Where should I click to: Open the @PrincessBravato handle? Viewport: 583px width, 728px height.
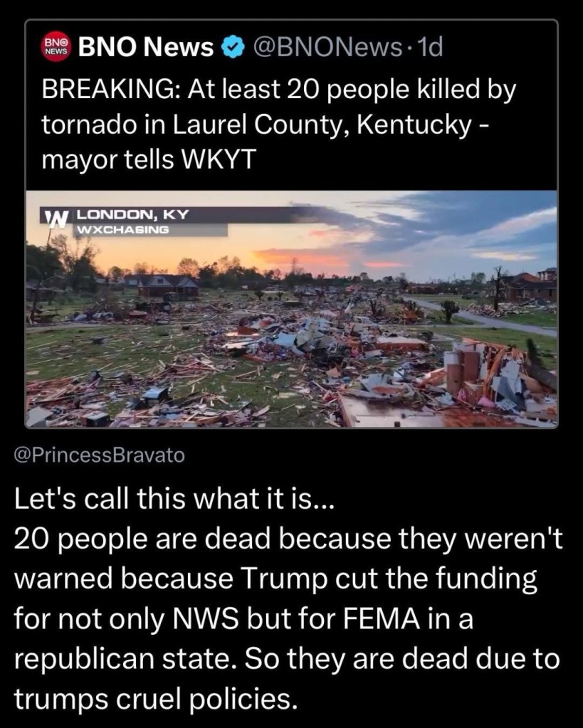tap(99, 455)
